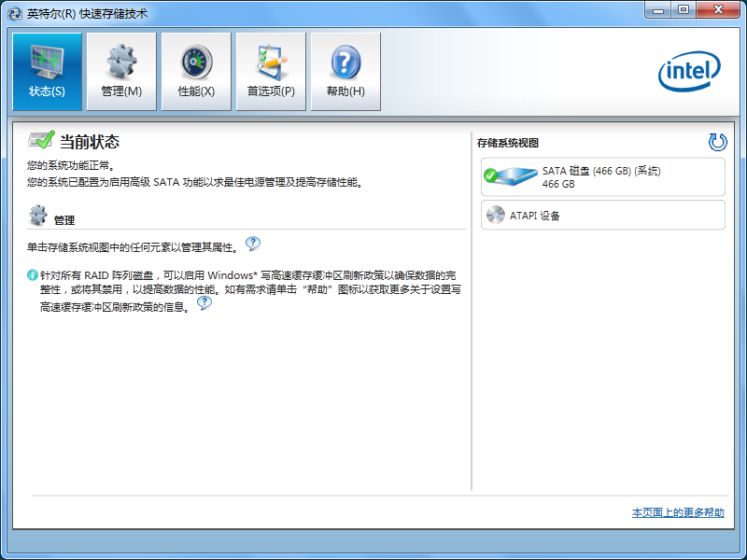
Task: Click the app icon in the title bar
Action: 15,13
